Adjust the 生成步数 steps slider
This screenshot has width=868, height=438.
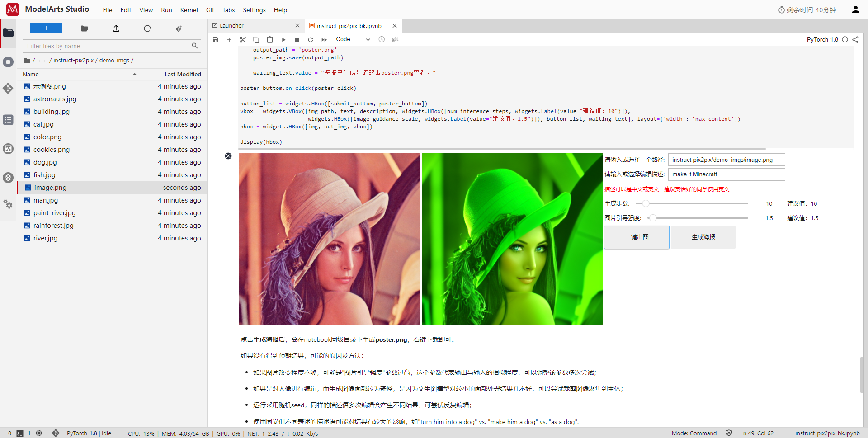(692, 203)
